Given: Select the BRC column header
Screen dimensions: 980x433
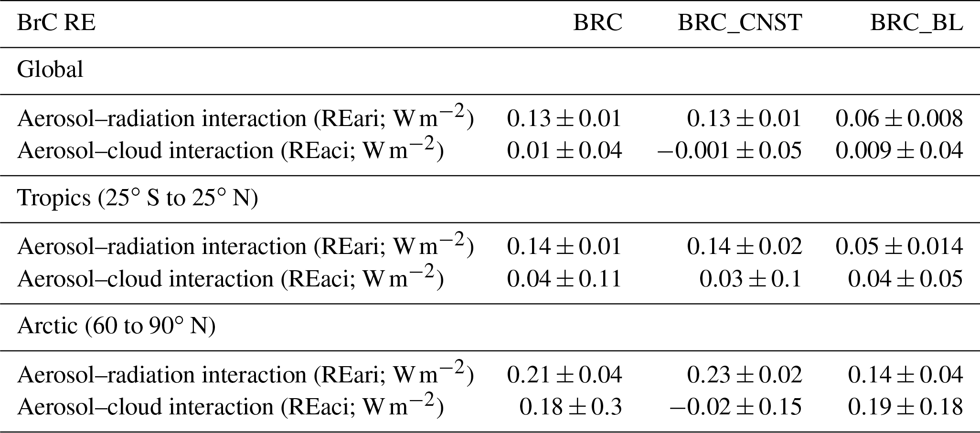Looking at the screenshot, I should tap(597, 23).
